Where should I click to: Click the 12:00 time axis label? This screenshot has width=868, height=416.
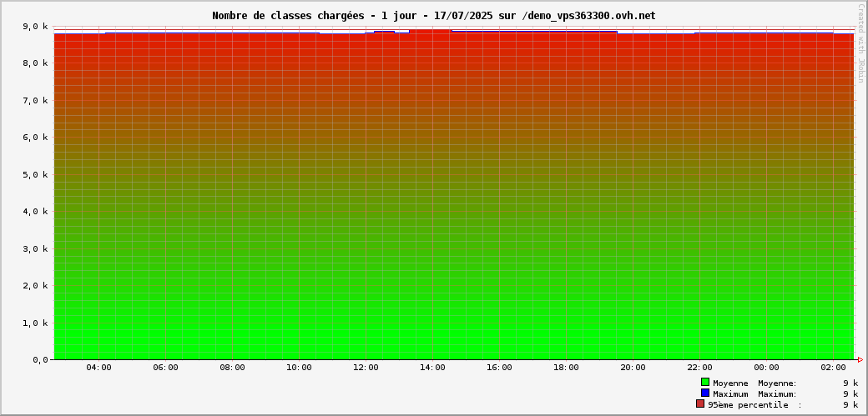(366, 368)
